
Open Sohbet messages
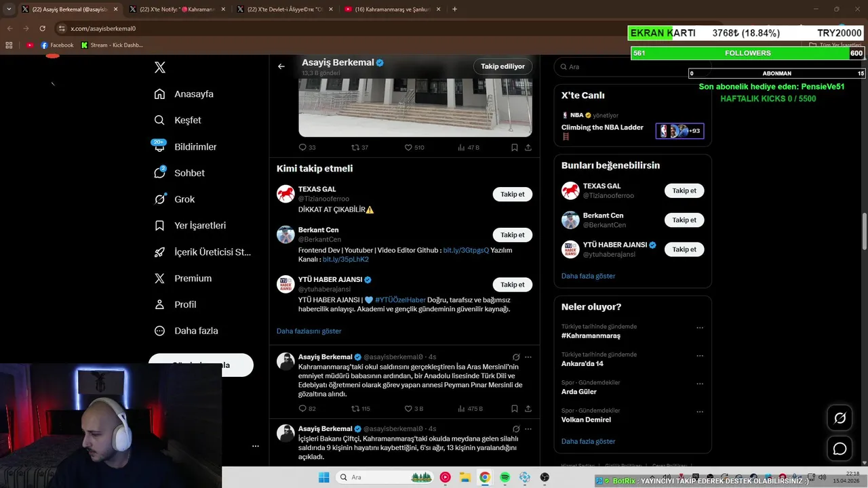[x=179, y=173]
